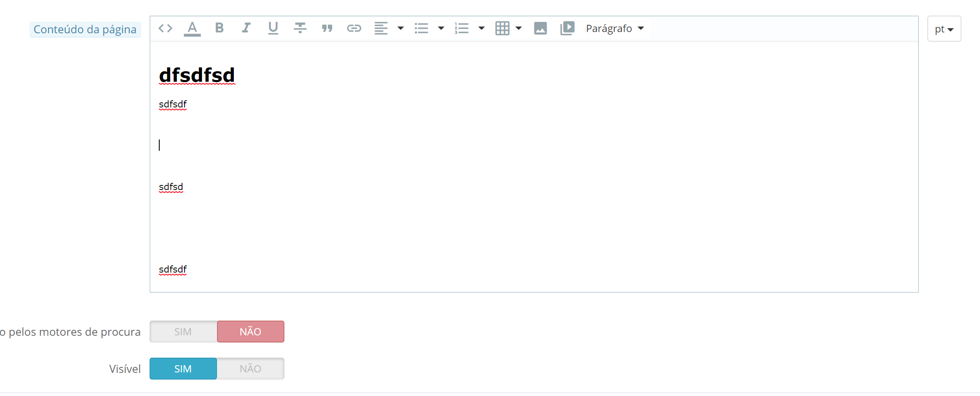Toggle underline formatting

pos(273,28)
